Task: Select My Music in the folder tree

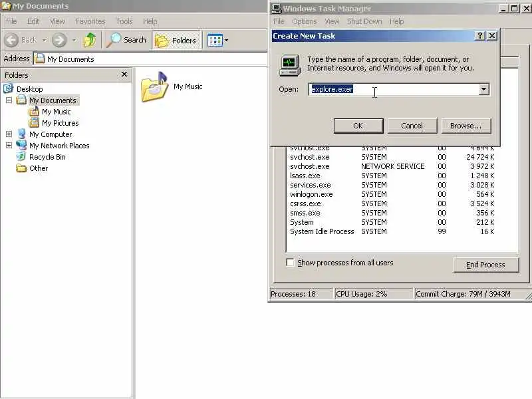Action: 57,112
